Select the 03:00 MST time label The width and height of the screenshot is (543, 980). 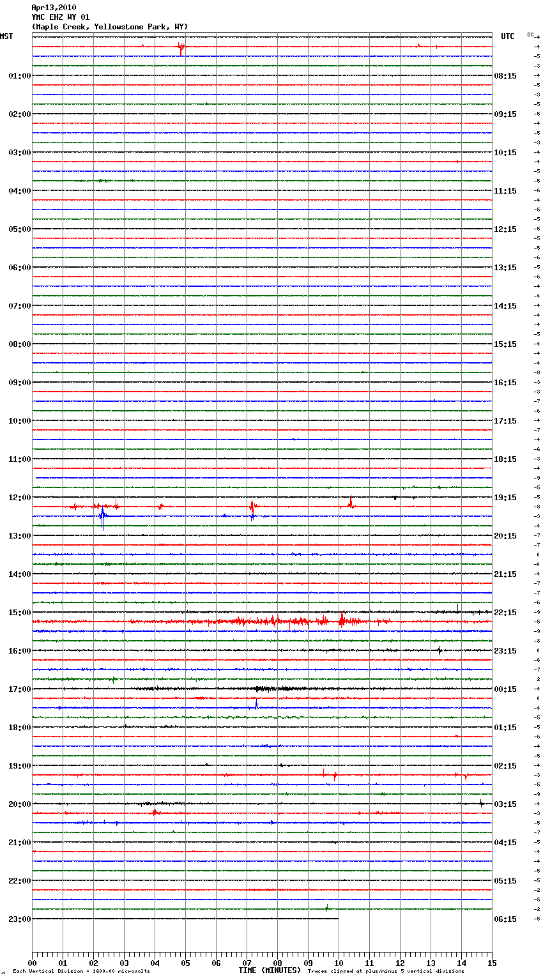20,153
